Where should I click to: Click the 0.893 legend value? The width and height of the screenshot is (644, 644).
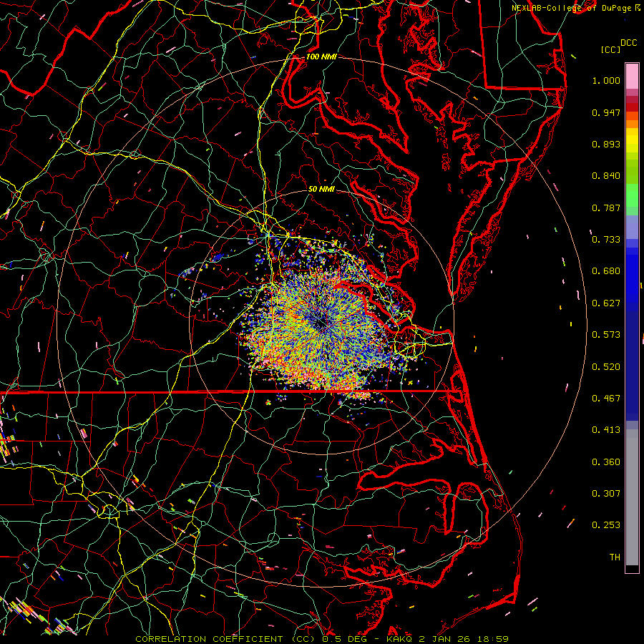point(606,144)
